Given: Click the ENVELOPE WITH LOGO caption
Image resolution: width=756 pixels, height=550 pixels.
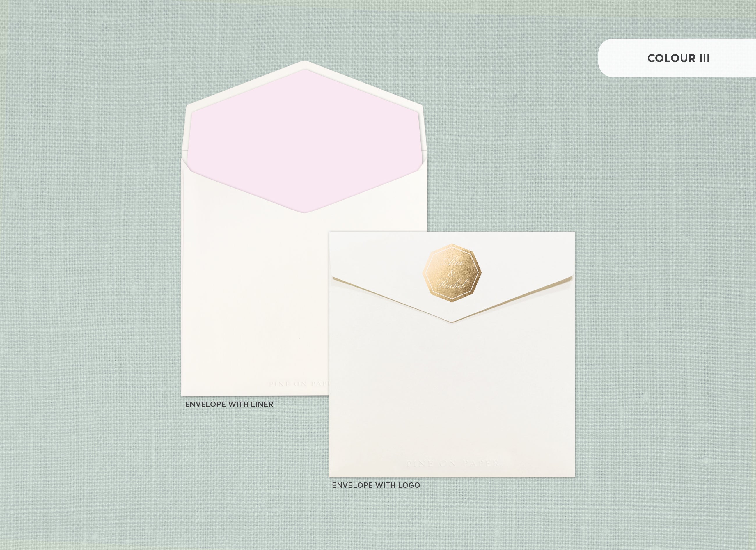Looking at the screenshot, I should (x=376, y=485).
